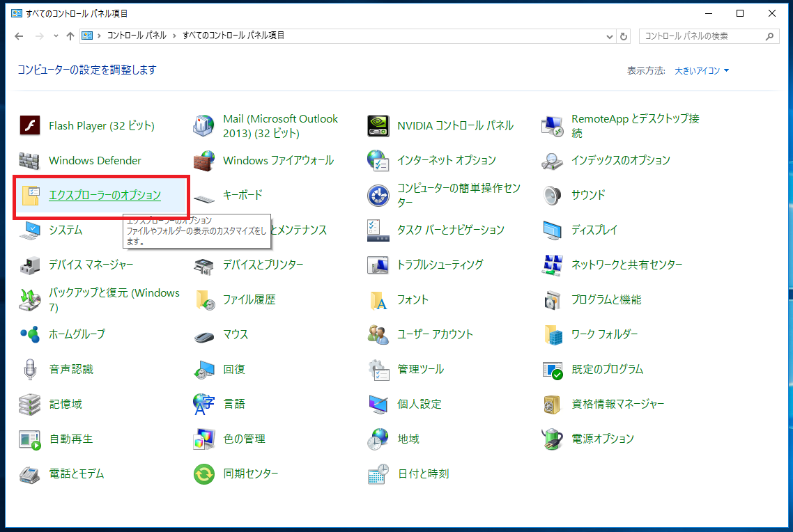
Task: Refresh the control panel view
Action: [624, 36]
